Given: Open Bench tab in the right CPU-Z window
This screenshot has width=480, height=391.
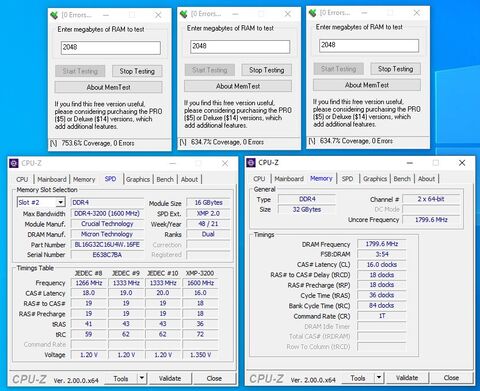Looking at the screenshot, I should 402,179.
